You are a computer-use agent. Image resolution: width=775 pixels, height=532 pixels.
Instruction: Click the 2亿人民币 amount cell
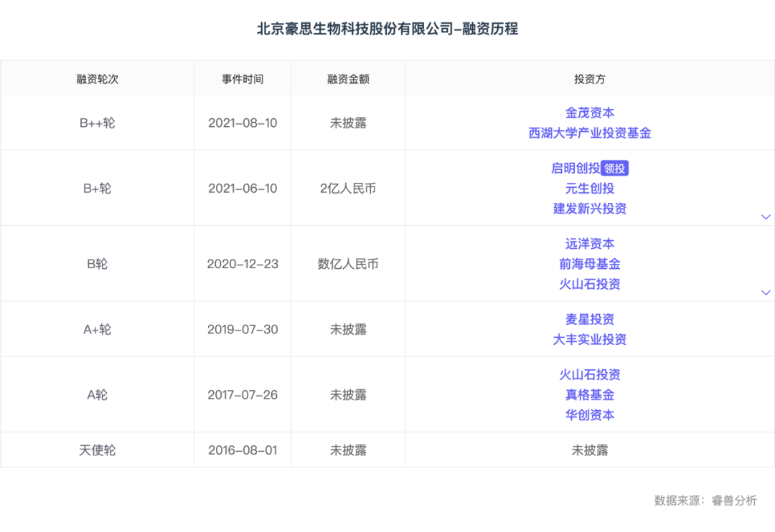[348, 188]
